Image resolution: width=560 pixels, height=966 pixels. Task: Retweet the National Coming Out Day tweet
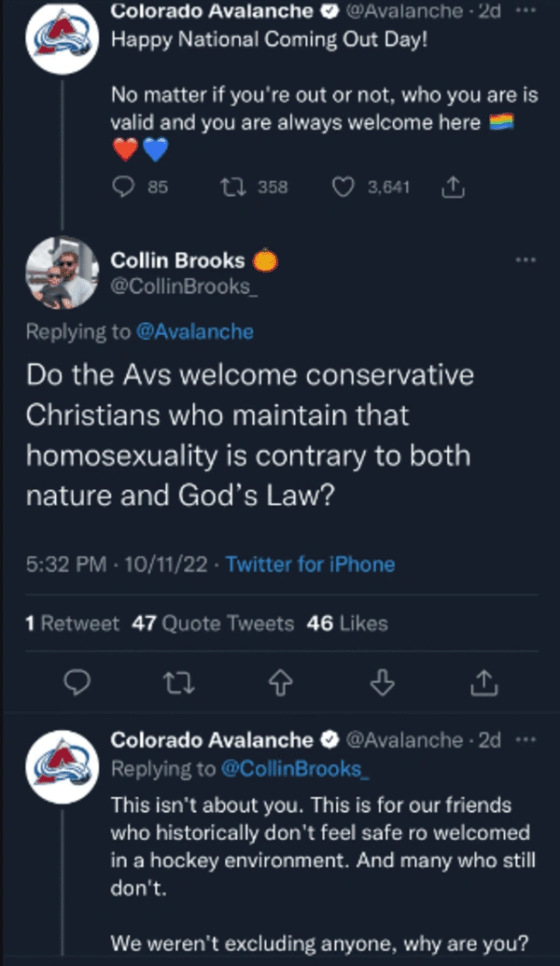(x=228, y=188)
